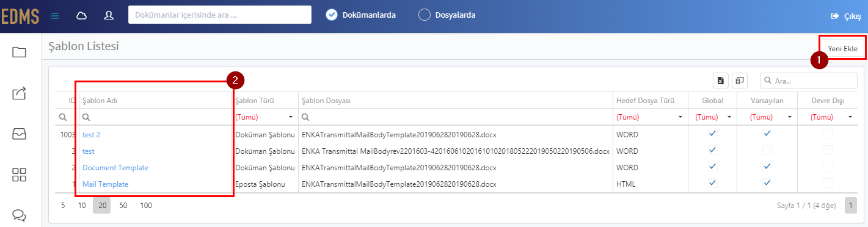Open the grid modules sidebar icon

(x=19, y=175)
